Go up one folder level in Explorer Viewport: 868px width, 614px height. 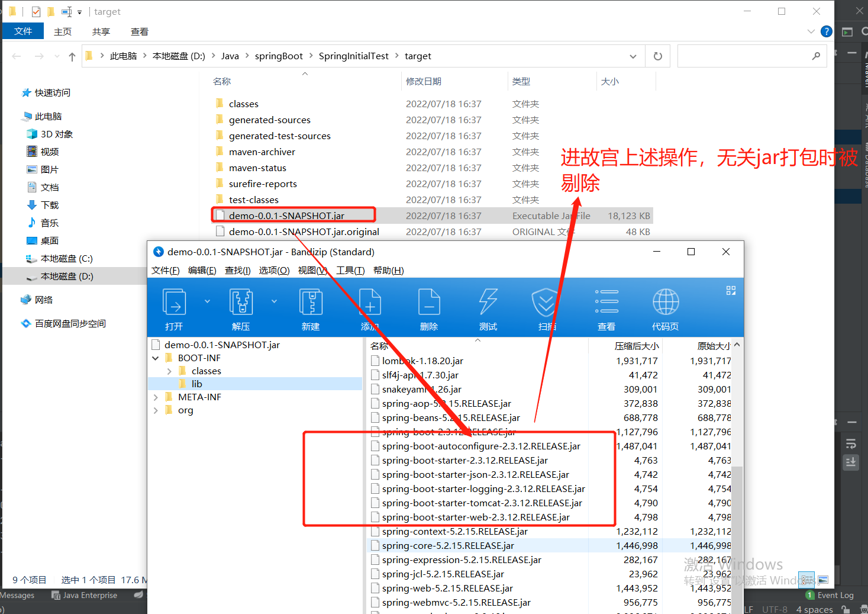tap(72, 56)
